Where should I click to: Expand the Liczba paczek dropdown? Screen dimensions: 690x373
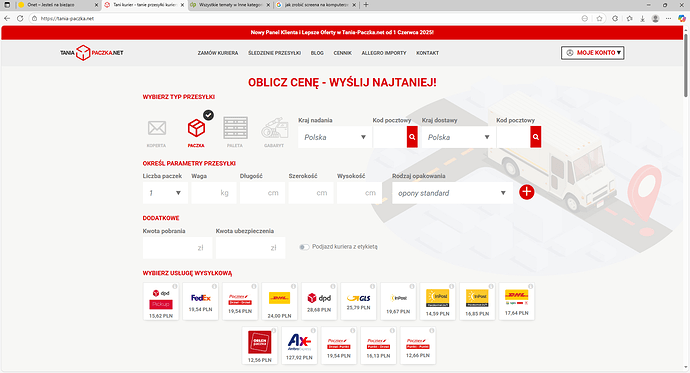pos(165,193)
